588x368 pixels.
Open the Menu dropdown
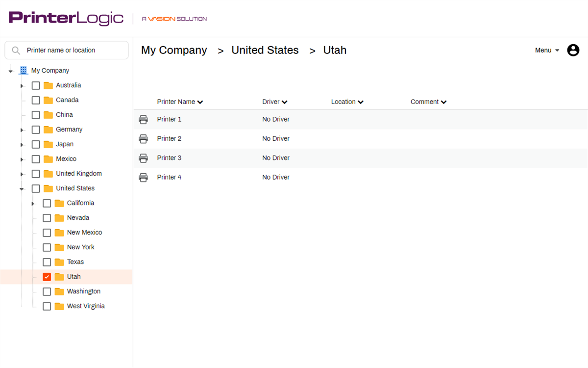click(547, 50)
